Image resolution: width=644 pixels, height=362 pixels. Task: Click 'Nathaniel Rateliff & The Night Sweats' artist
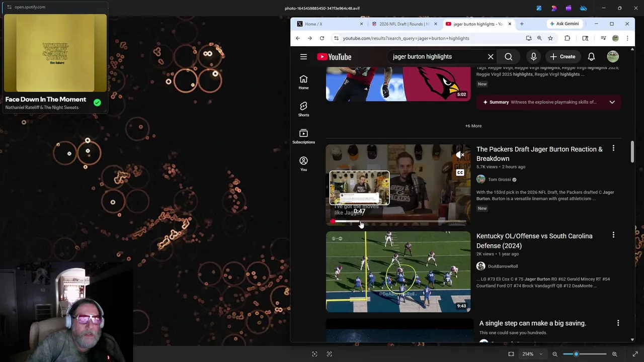tap(42, 108)
